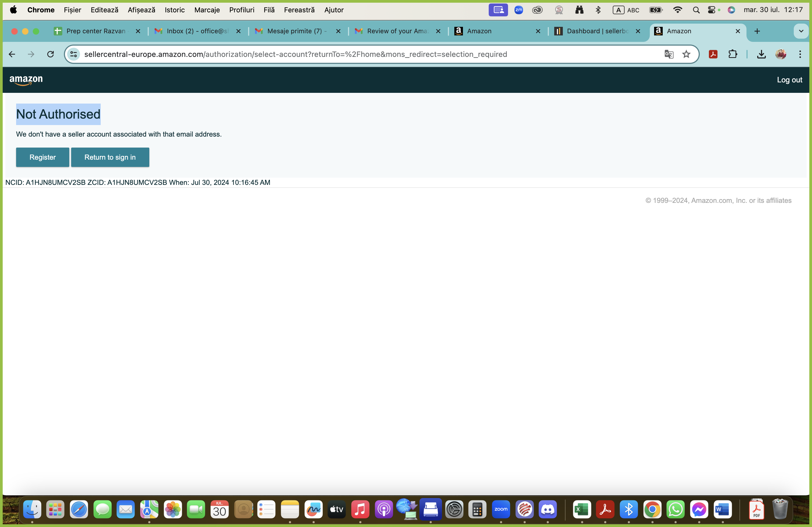Go back to previous page
Viewport: 812px width, 527px height.
[x=12, y=54]
